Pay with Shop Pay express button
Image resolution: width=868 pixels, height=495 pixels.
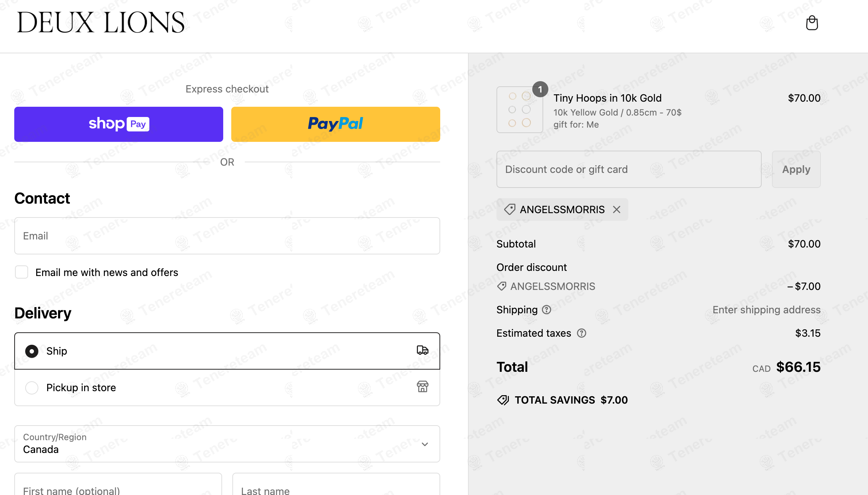[x=119, y=124]
